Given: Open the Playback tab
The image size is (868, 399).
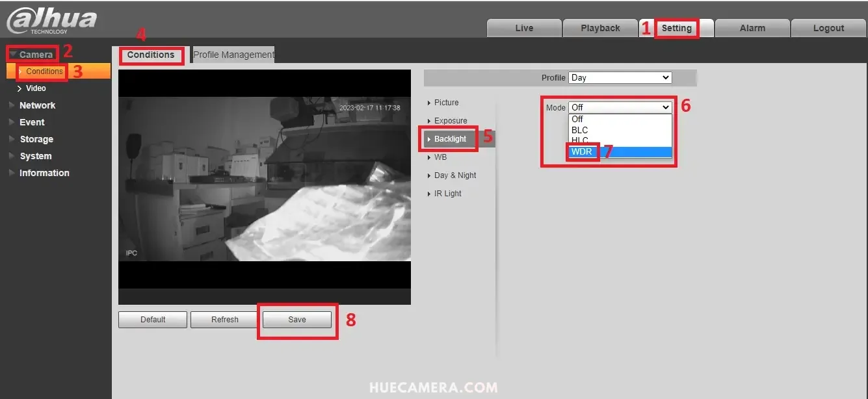Looking at the screenshot, I should pos(599,28).
